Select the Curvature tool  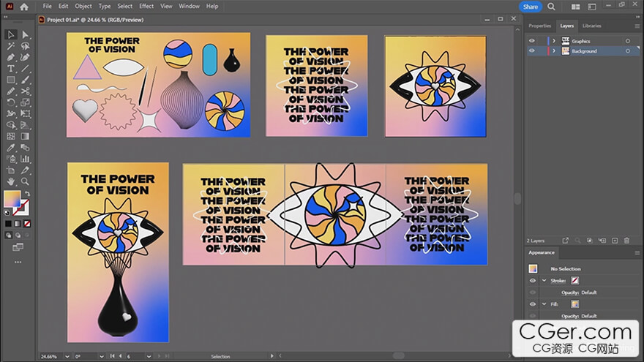(26, 58)
